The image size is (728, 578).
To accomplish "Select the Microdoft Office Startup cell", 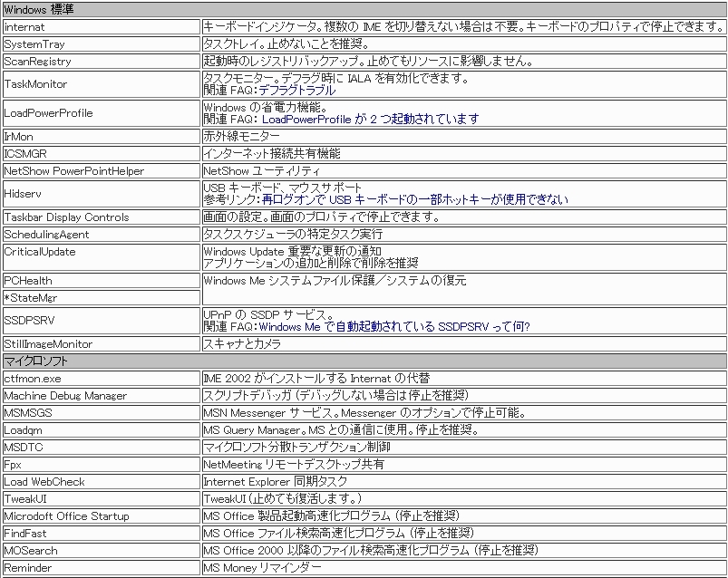I will click(102, 515).
